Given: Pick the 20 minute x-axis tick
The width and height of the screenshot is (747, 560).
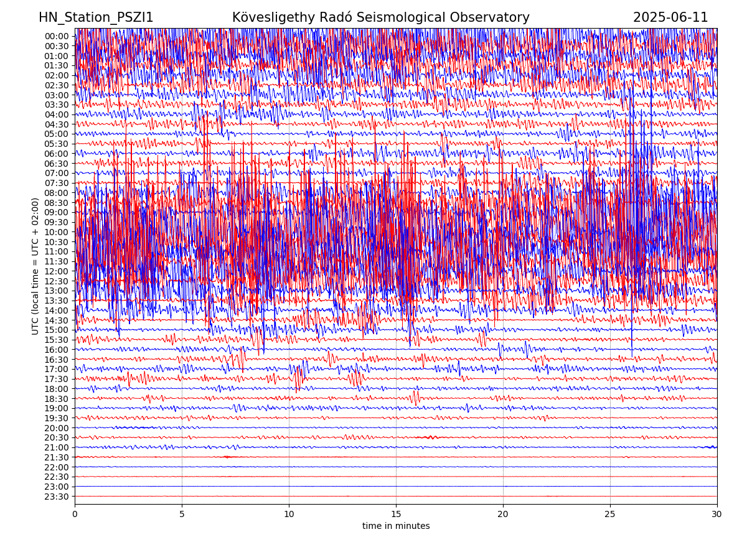Looking at the screenshot, I should pyautogui.click(x=503, y=515).
